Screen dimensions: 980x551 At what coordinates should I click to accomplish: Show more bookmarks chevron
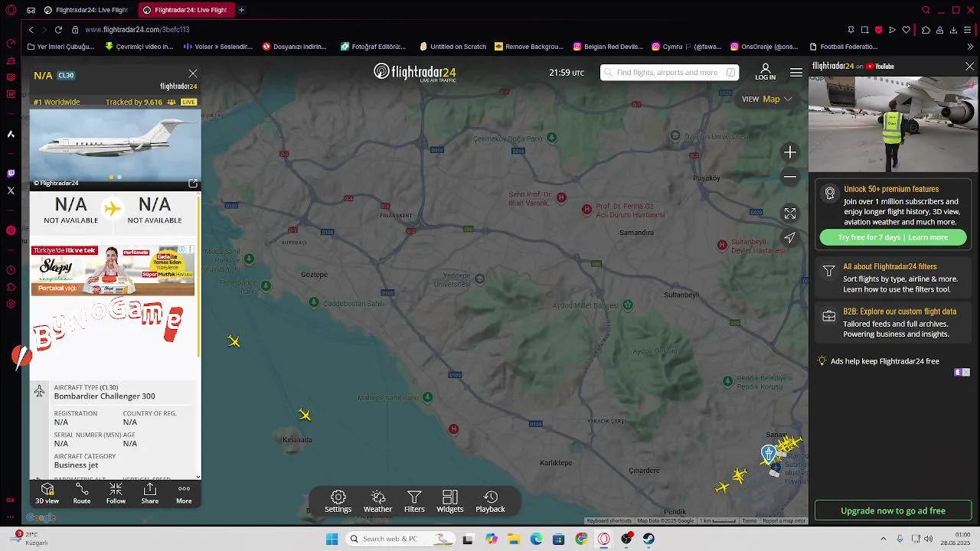[969, 47]
